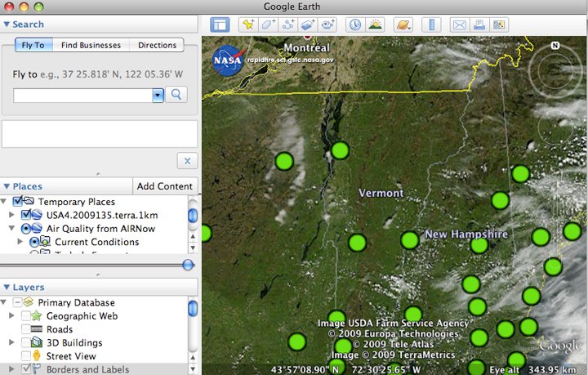View in Google Maps toolbar icon
The image size is (588, 375).
coord(499,25)
